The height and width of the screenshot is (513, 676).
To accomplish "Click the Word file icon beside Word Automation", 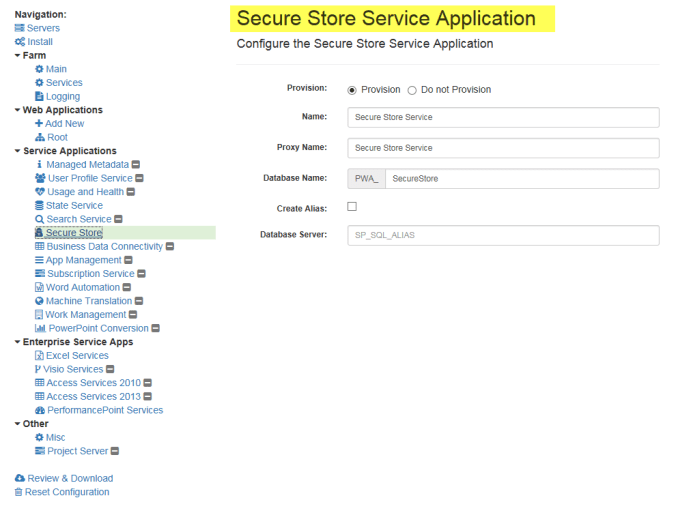I will 39,288.
